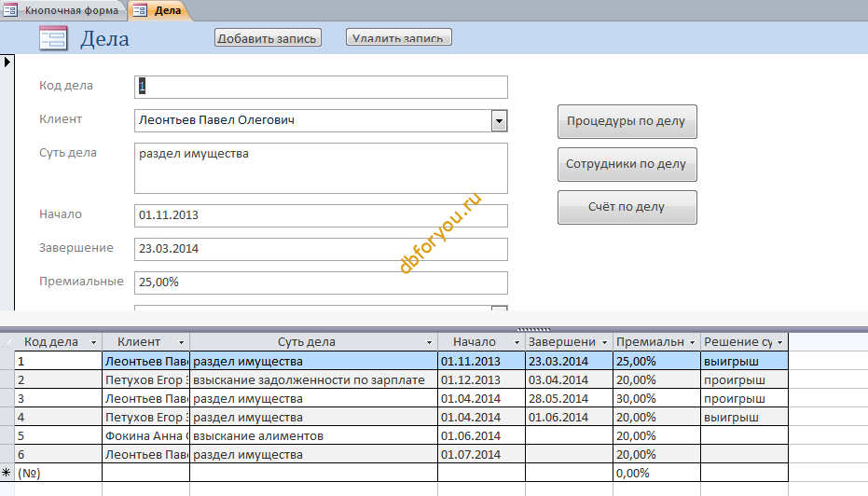The width and height of the screenshot is (868, 496).
Task: Open Процедуры по делу
Action: (627, 121)
